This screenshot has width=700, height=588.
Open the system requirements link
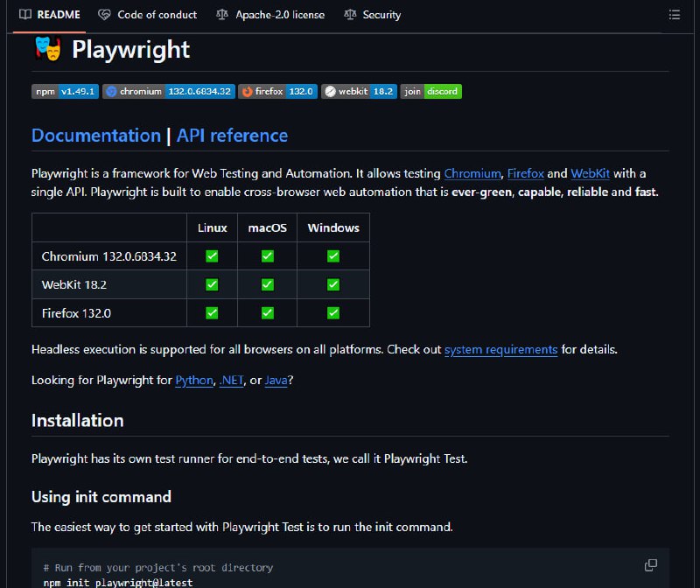tap(500, 349)
